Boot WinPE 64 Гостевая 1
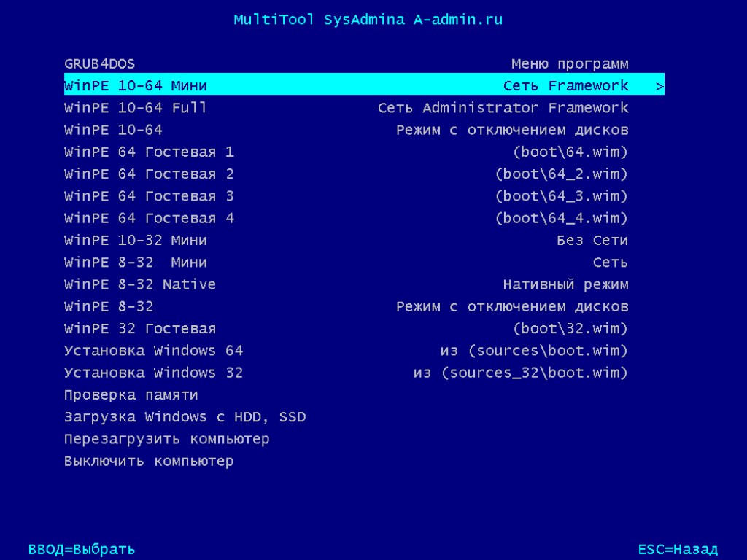 (x=149, y=152)
